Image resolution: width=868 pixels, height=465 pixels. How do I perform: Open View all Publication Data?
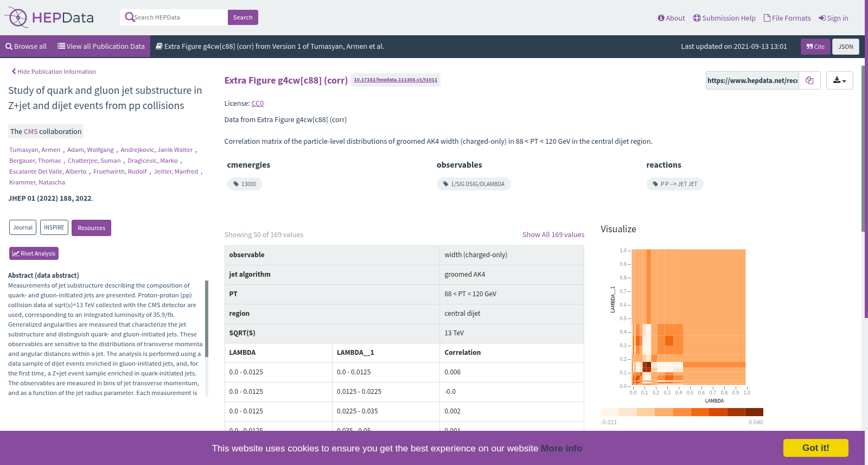101,47
